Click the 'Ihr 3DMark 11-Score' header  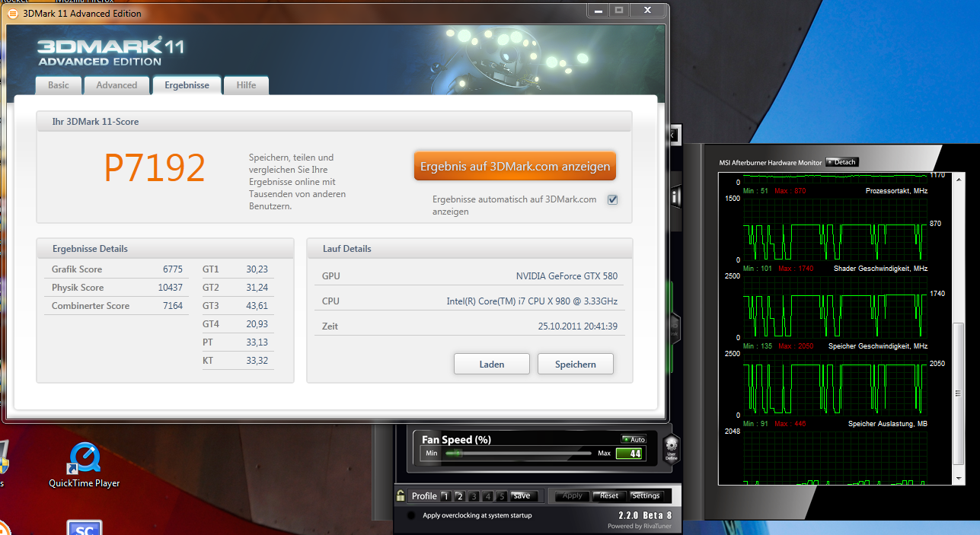334,122
